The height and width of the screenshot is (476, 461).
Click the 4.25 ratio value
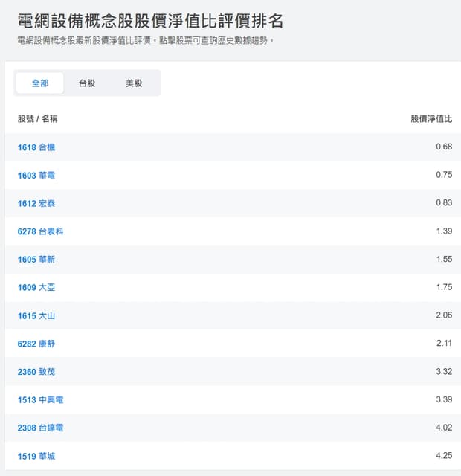[444, 455]
